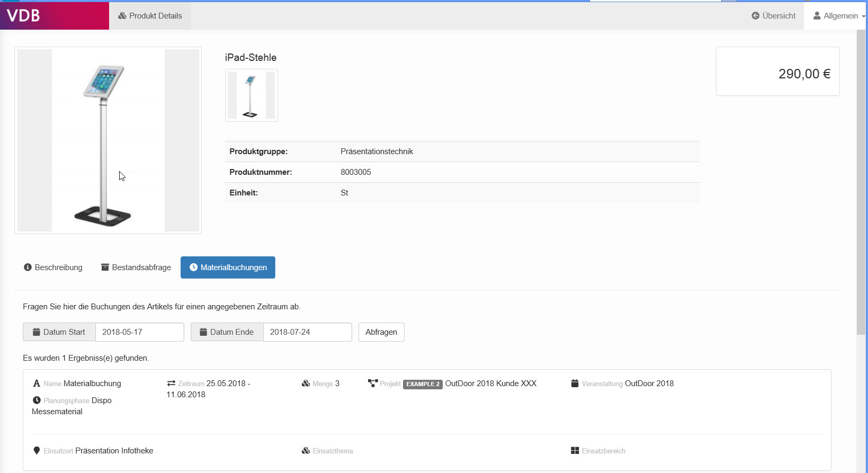This screenshot has height=473, width=868.
Task: Click the Produktnummer label
Action: [x=261, y=172]
